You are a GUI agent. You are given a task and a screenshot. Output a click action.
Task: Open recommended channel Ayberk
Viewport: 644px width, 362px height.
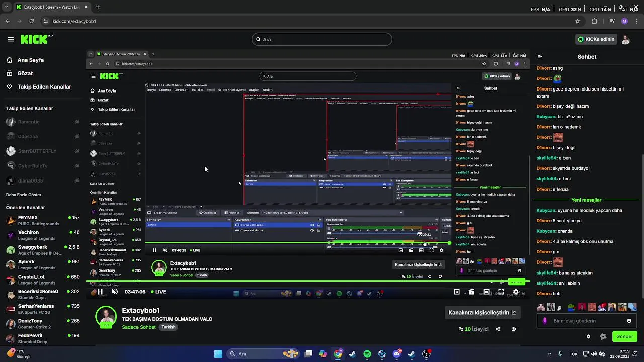coord(42,264)
